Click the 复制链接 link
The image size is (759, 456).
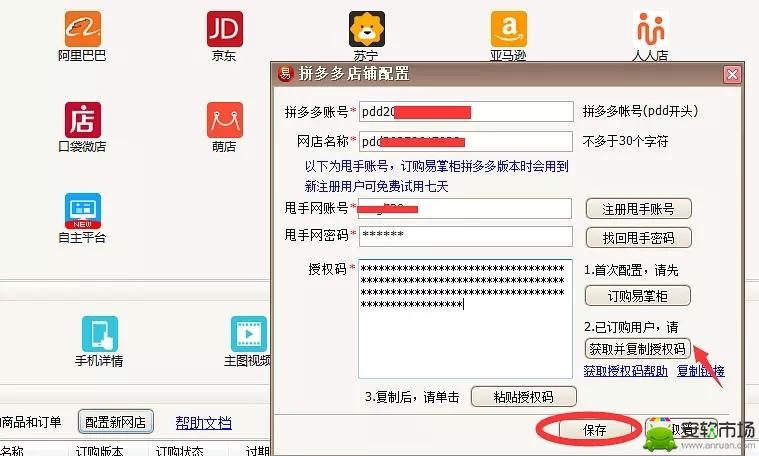(700, 371)
